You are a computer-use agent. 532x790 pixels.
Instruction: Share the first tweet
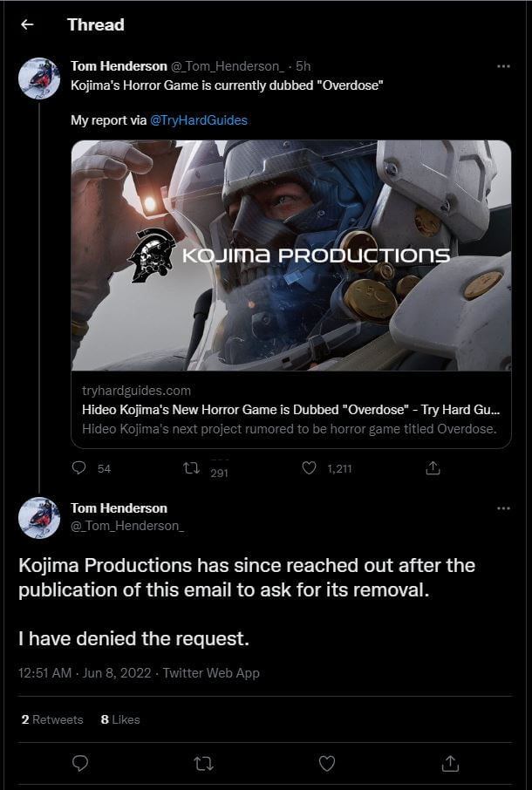[432, 468]
